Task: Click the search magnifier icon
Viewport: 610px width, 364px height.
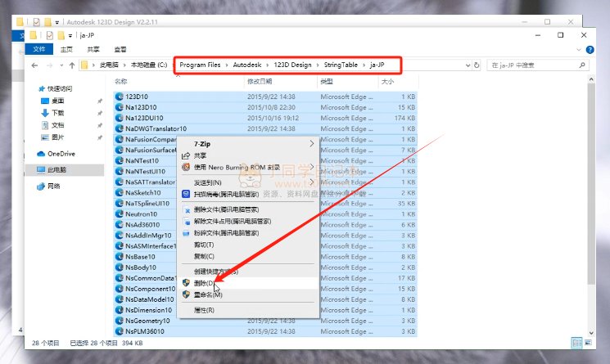Action: tap(582, 65)
